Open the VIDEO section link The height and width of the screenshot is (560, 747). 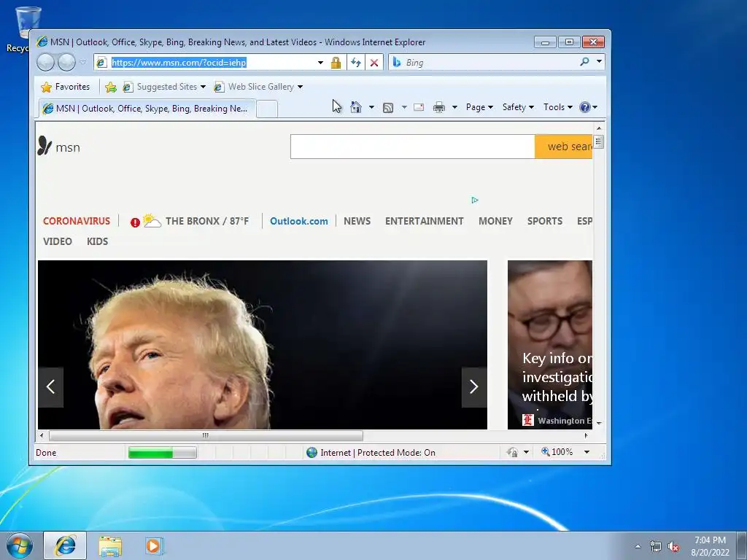pos(57,241)
